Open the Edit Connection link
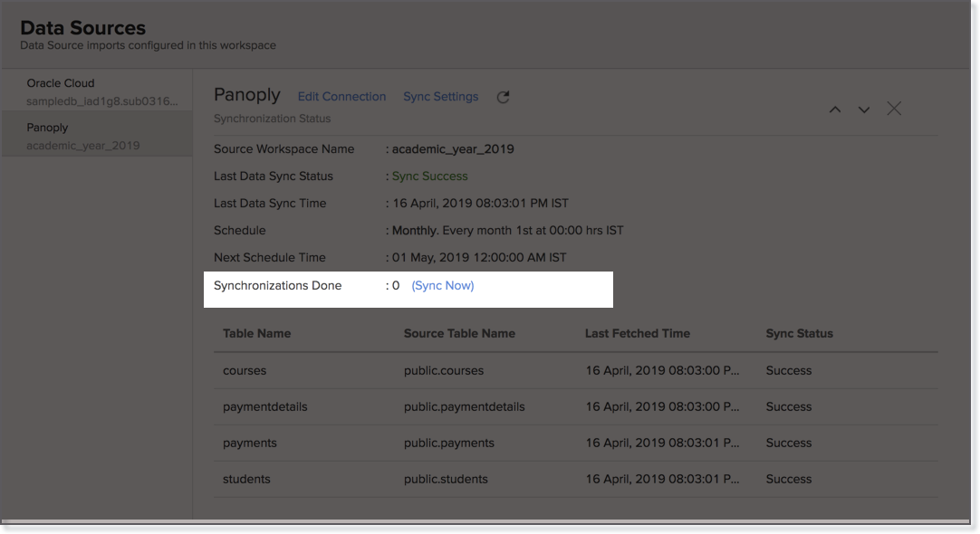Screen dimensions: 980x534 [x=341, y=97]
